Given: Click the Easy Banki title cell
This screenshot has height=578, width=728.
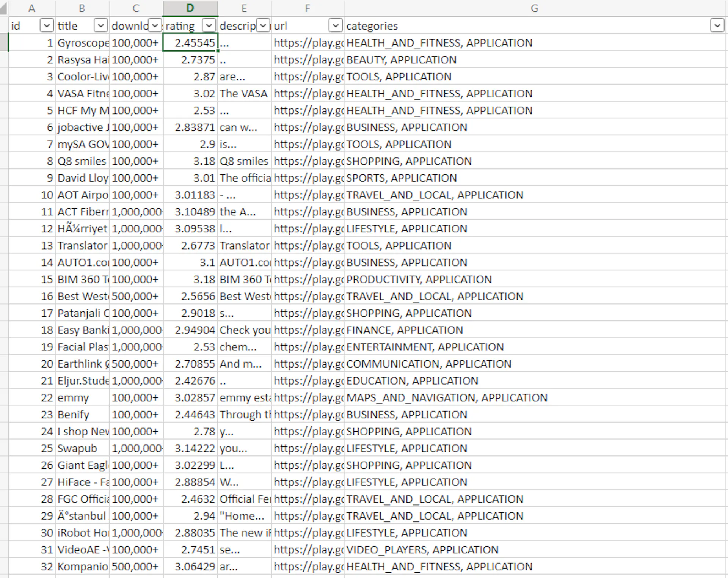Looking at the screenshot, I should pyautogui.click(x=82, y=330).
